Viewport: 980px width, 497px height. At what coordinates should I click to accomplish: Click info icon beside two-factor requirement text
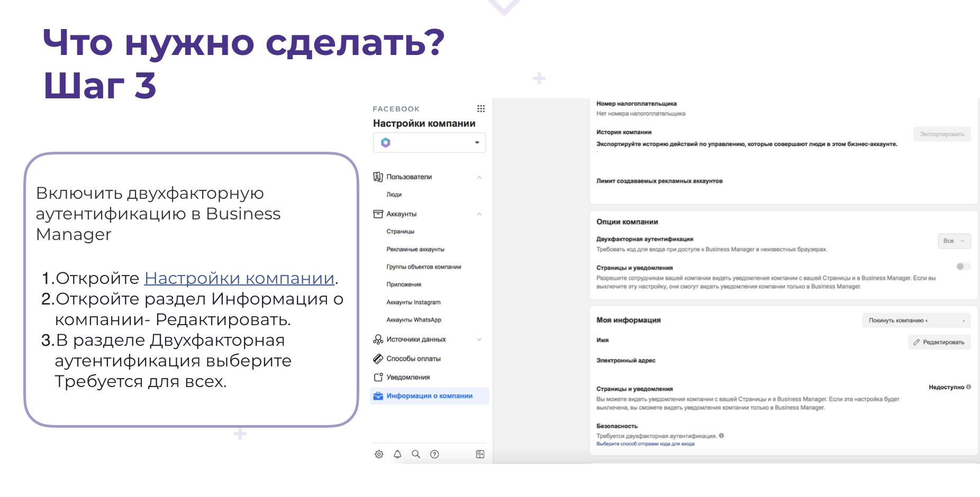pyautogui.click(x=721, y=436)
